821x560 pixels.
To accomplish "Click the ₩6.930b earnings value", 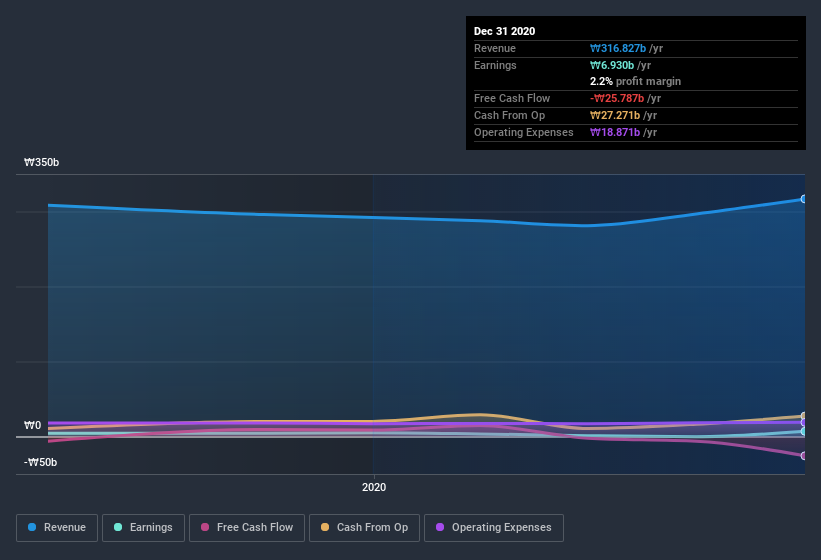I will tap(612, 65).
